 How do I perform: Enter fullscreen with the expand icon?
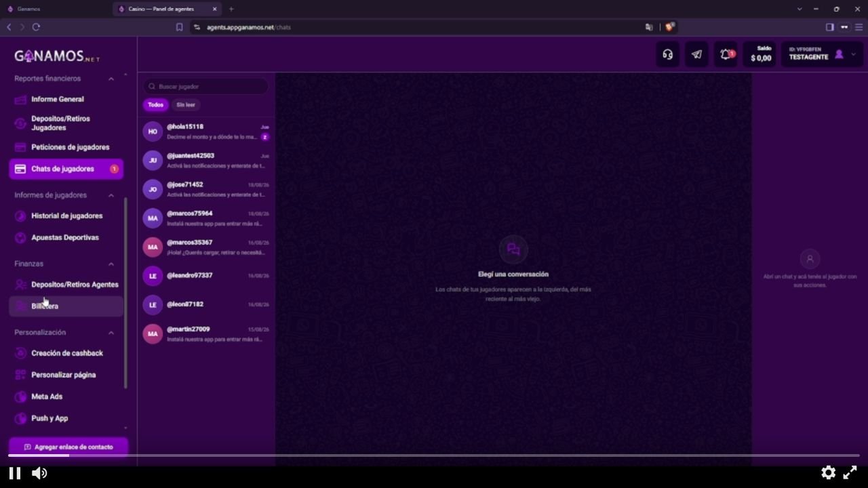click(x=850, y=472)
